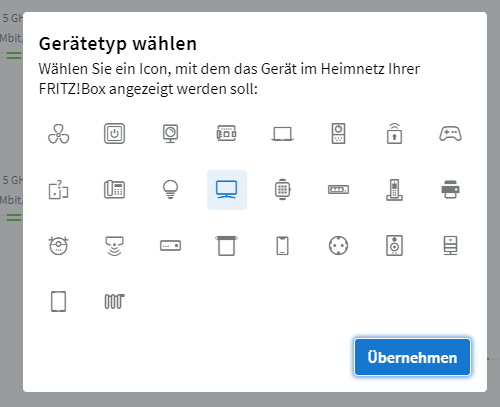The width and height of the screenshot is (500, 407).
Task: Select the desk telephone icon
Action: pyautogui.click(x=114, y=190)
